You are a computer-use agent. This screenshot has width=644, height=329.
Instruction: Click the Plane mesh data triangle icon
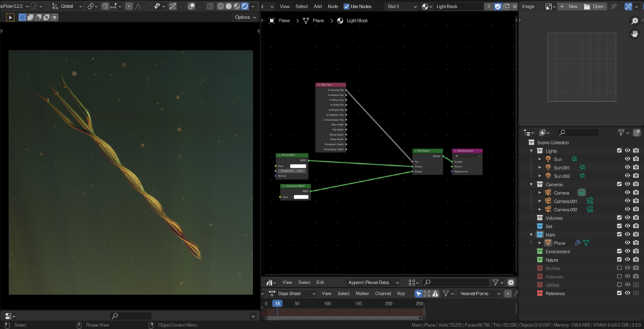586,243
